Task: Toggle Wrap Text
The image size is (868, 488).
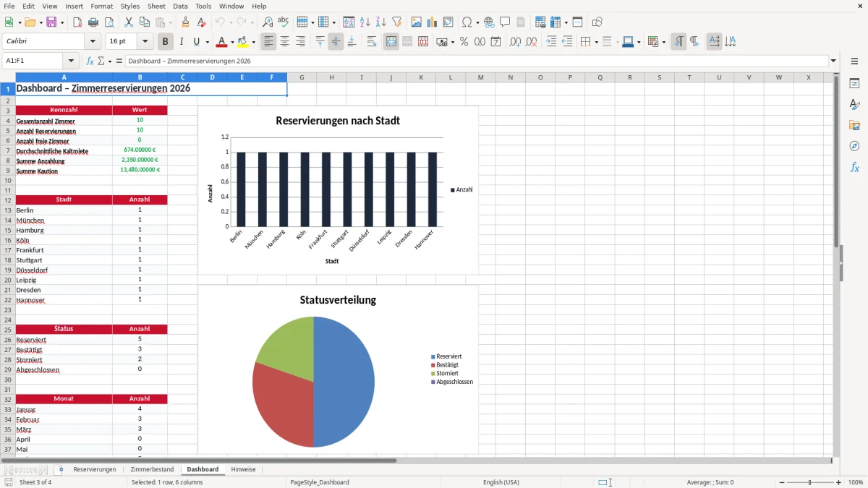Action: point(372,42)
